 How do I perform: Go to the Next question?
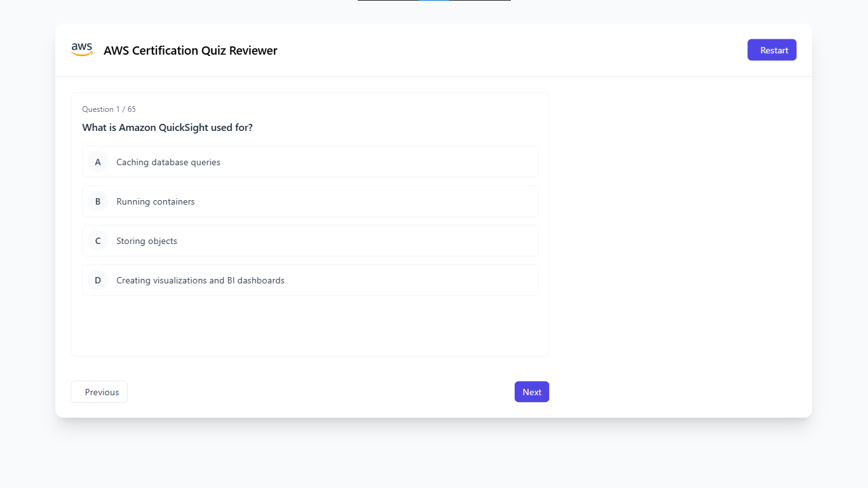pyautogui.click(x=531, y=392)
